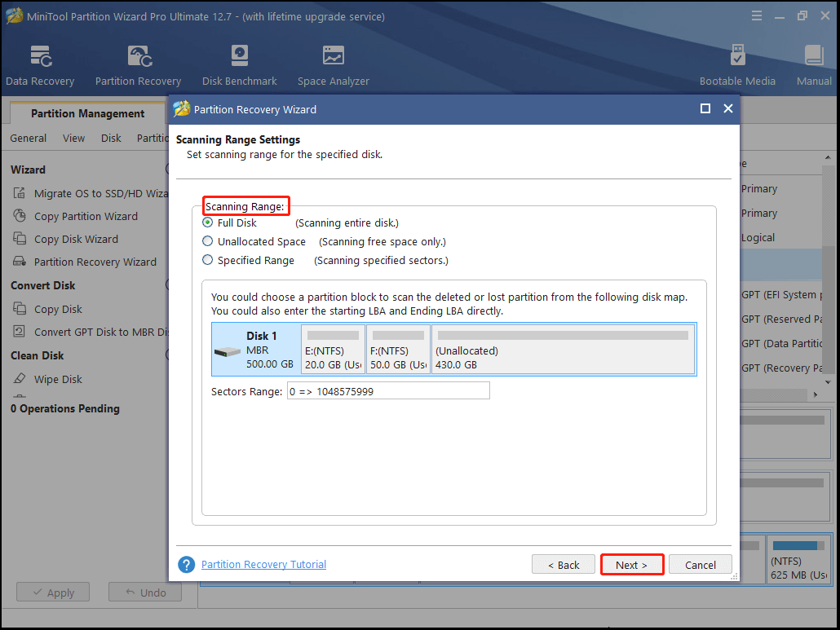Switch to Partition Management tab
Image resolution: width=840 pixels, height=630 pixels.
[x=87, y=113]
